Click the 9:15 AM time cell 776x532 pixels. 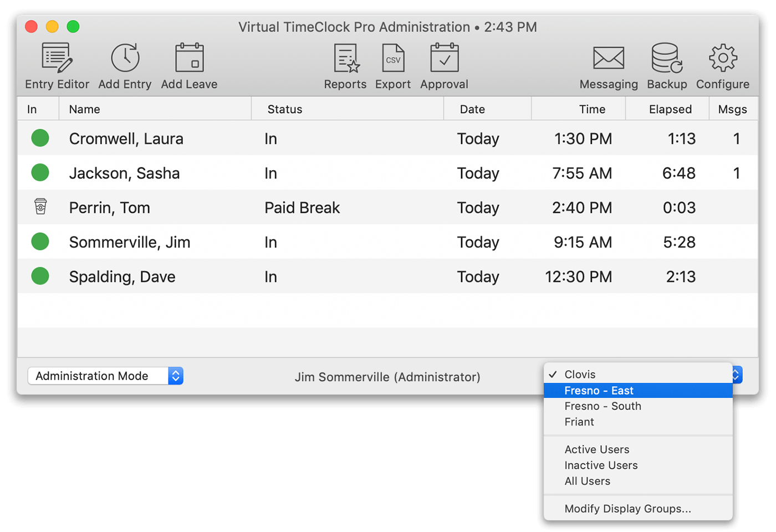tap(583, 242)
